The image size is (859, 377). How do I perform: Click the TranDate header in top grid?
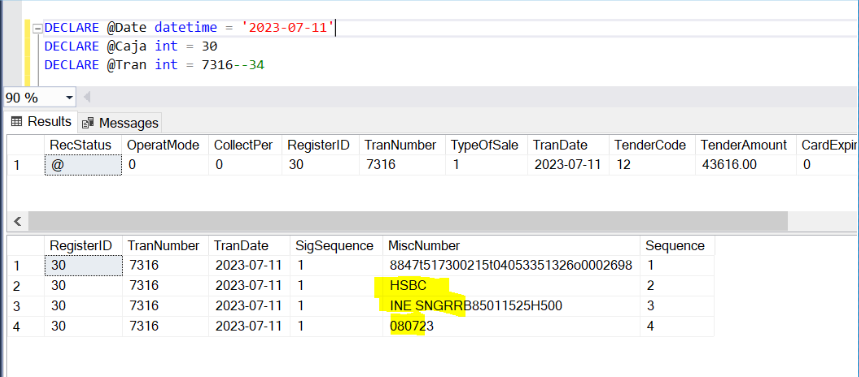tap(569, 145)
